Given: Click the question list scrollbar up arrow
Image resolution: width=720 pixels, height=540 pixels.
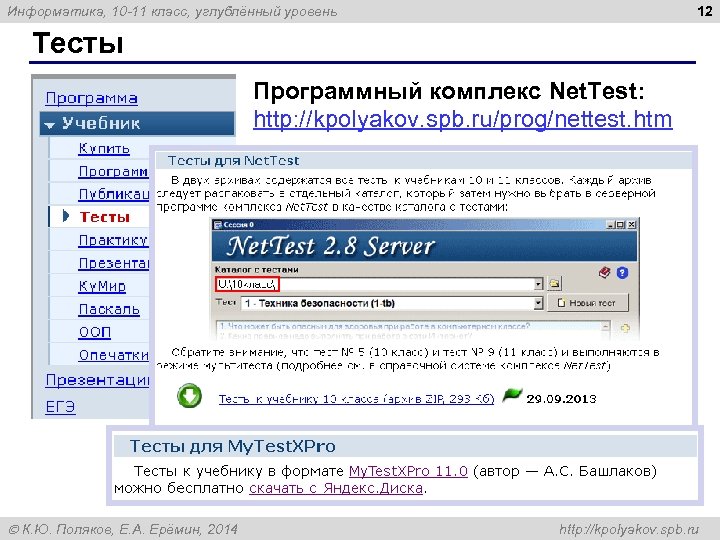Looking at the screenshot, I should 606,326.
